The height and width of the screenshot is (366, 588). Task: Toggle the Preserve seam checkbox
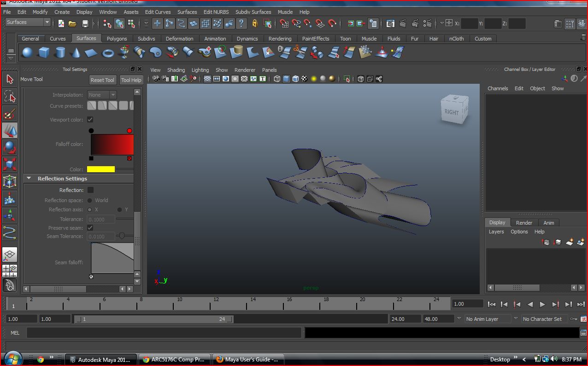tap(90, 228)
